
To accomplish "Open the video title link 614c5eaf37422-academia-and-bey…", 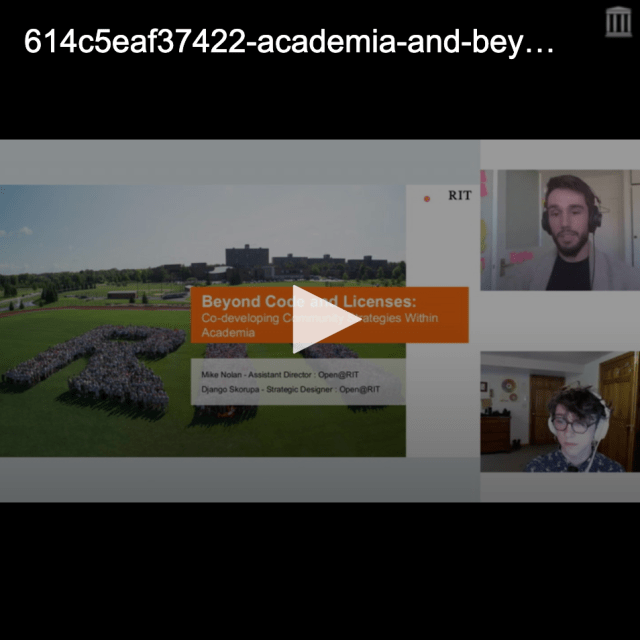I will 288,42.
